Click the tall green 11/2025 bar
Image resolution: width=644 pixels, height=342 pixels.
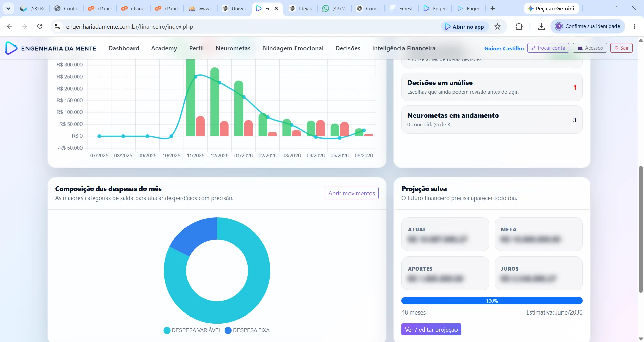(191, 98)
